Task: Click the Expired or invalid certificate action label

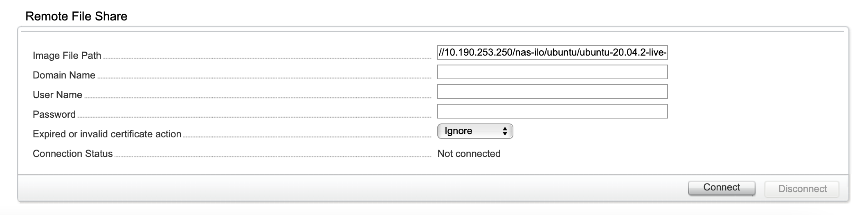Action: click(x=107, y=134)
